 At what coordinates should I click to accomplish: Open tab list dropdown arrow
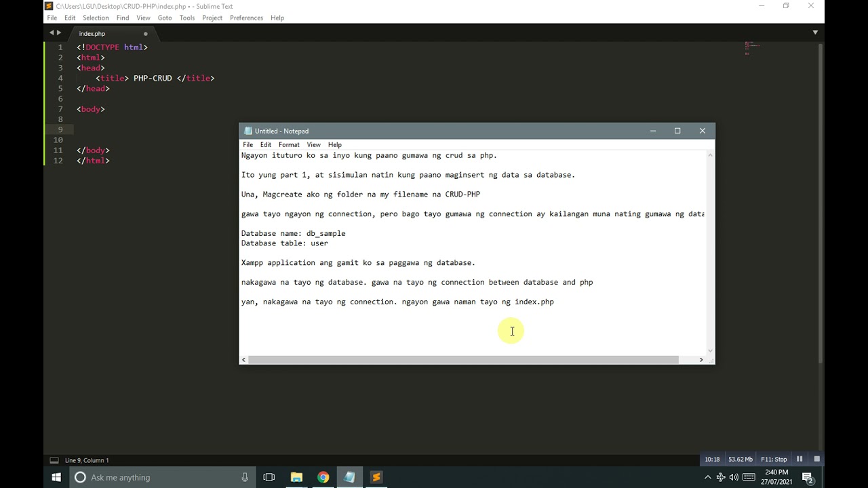pos(815,33)
